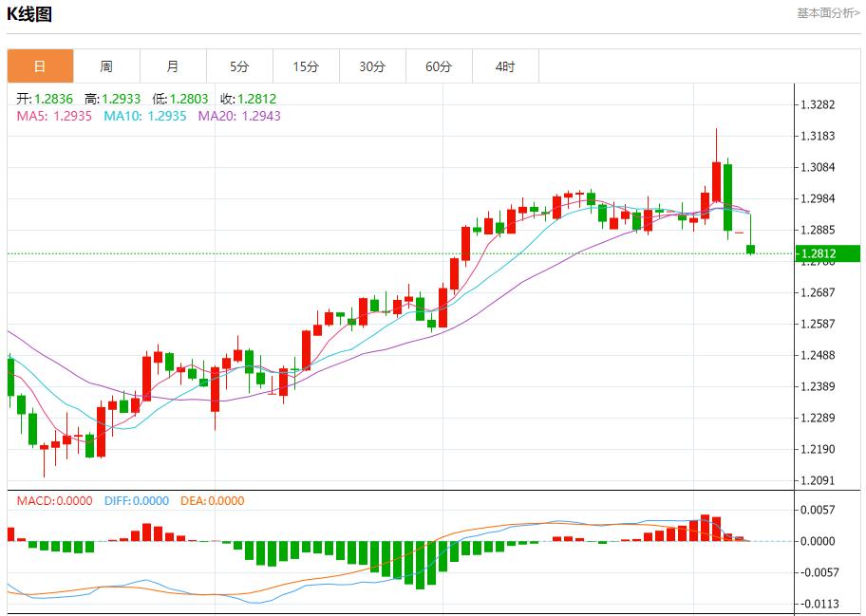The height and width of the screenshot is (616, 866).
Task: Switch to the 月 monthly tab
Action: click(173, 66)
